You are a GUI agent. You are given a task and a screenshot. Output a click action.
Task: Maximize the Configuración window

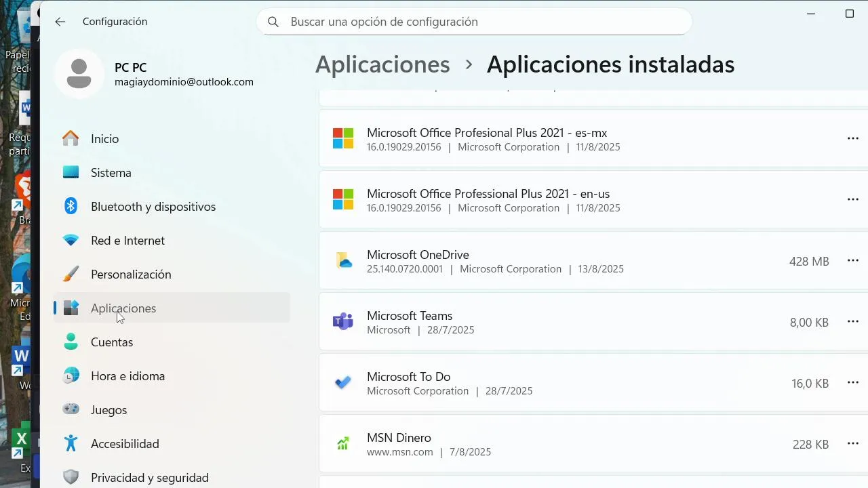849,14
